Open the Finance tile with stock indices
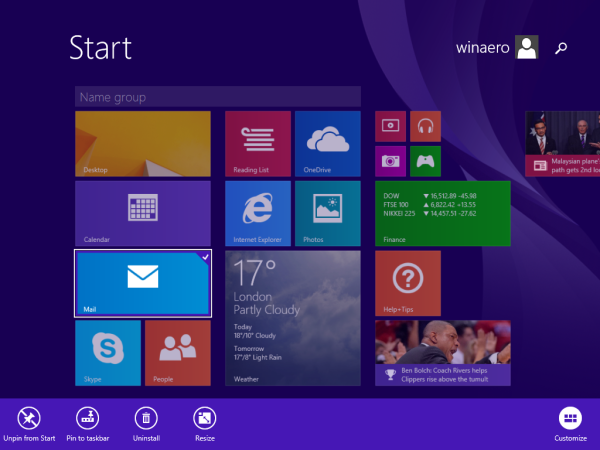 tap(443, 214)
